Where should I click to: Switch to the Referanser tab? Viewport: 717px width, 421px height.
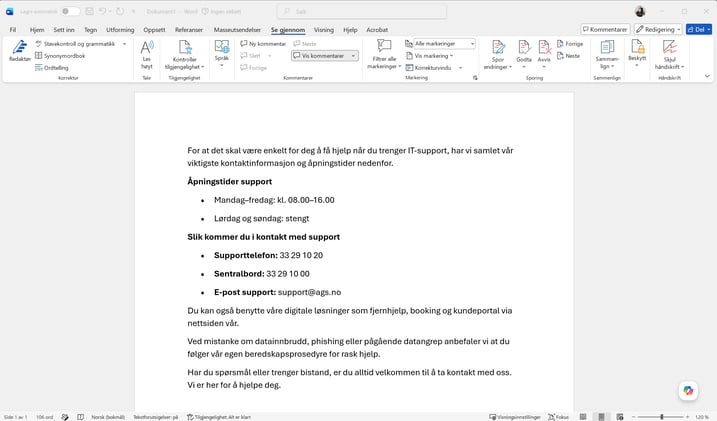(189, 30)
